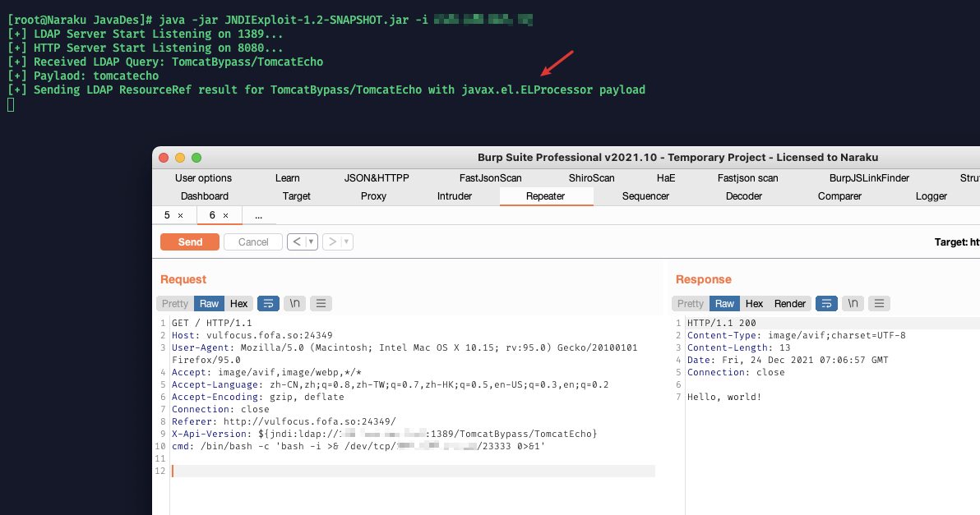Click the green zoom button of Burp window

(x=196, y=158)
